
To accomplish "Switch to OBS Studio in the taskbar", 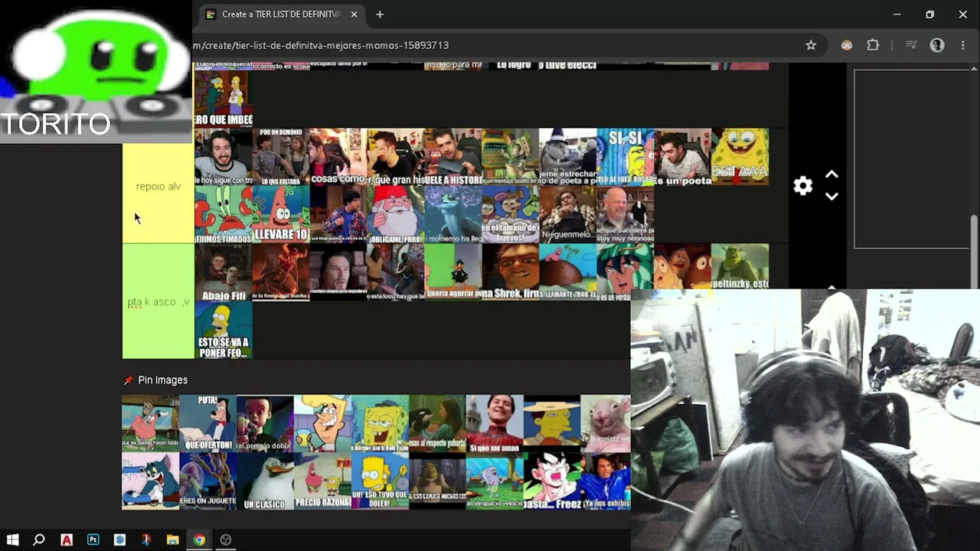I will (226, 540).
